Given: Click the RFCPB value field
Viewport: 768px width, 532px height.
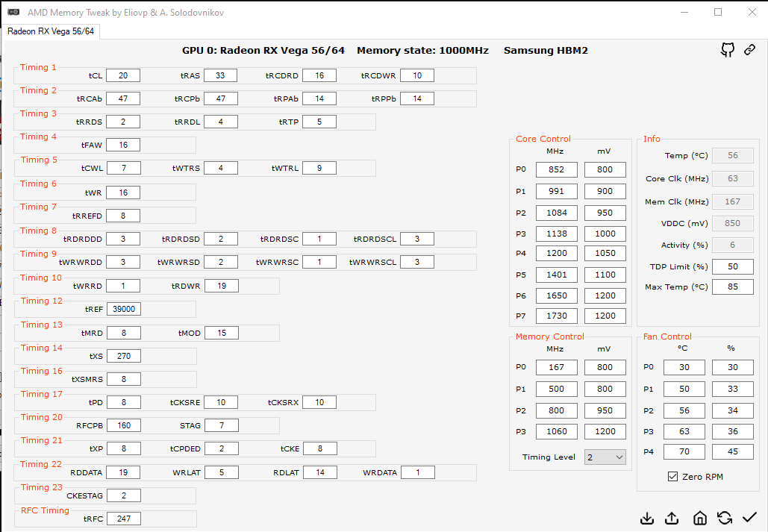Looking at the screenshot, I should tap(124, 425).
